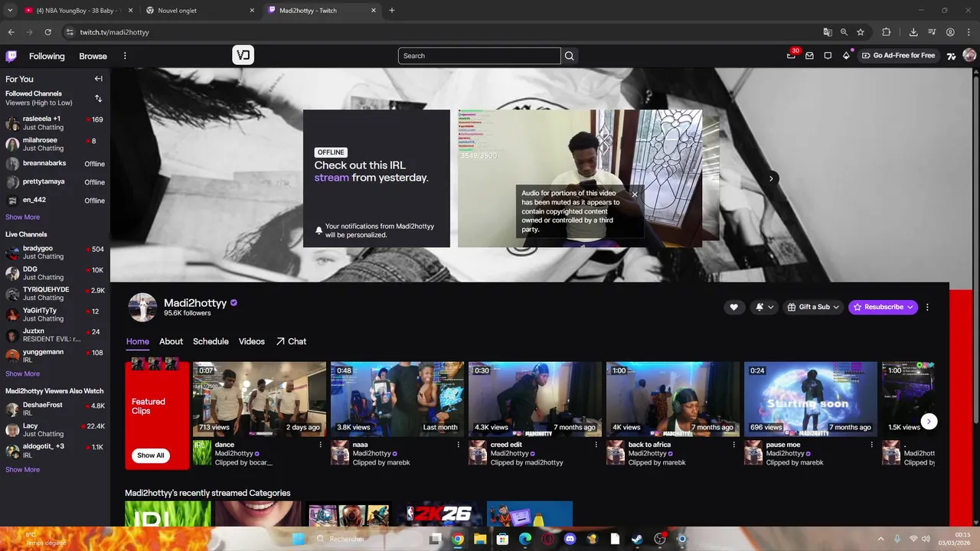Open the IRL category thumbnail
The width and height of the screenshot is (980, 551).
point(168,514)
